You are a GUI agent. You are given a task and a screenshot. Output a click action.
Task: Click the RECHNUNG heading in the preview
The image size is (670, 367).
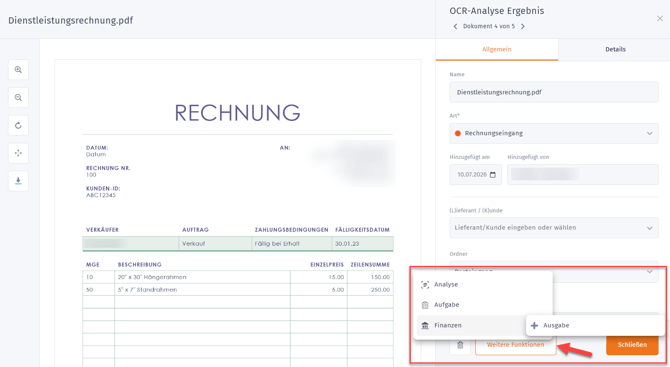tap(237, 113)
